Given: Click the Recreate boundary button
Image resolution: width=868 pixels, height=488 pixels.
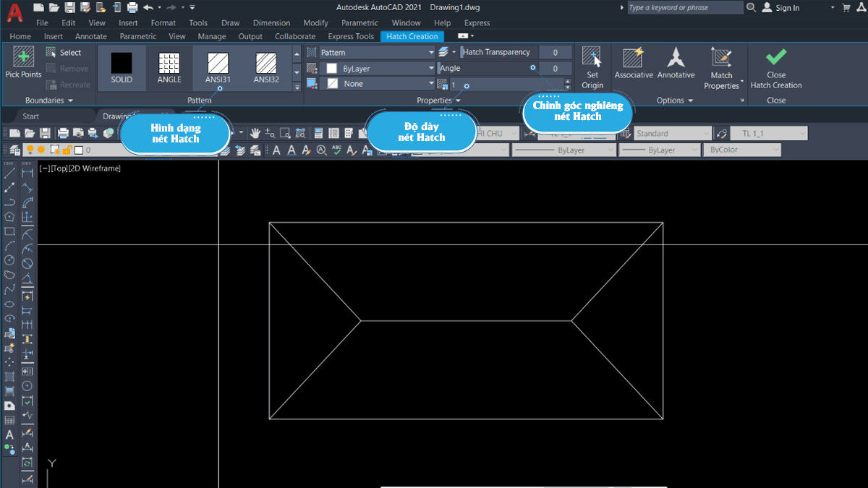Looking at the screenshot, I should (x=68, y=85).
